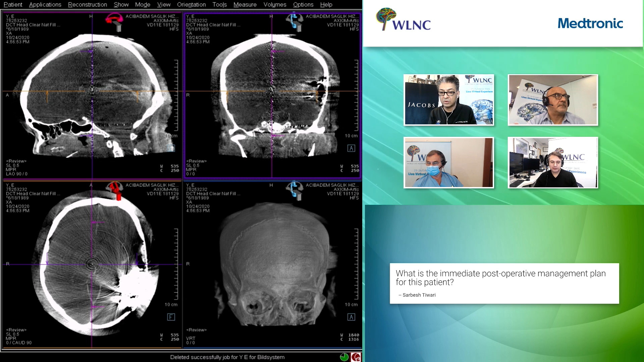This screenshot has width=644, height=362.
Task: Open the Measure menu
Action: tap(245, 4)
